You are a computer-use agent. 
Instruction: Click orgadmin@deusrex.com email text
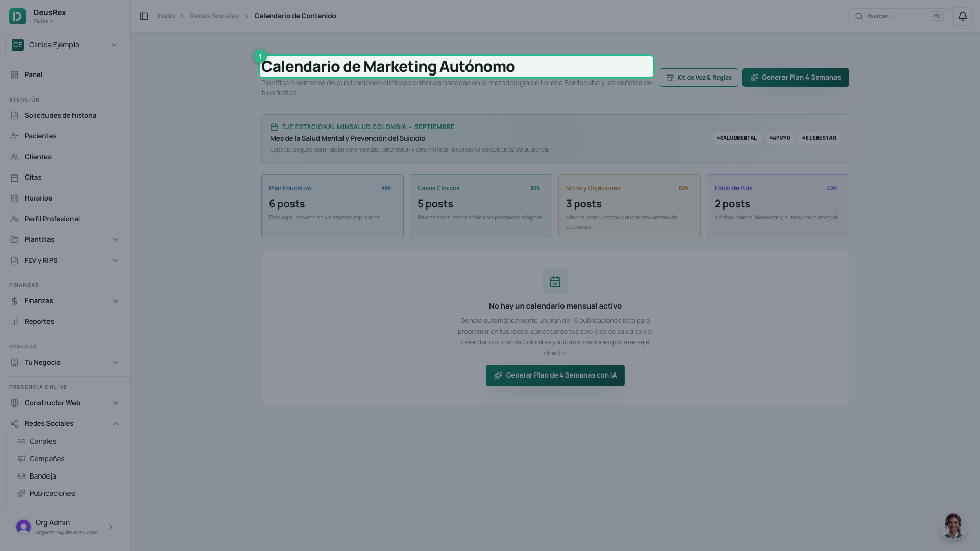point(67,533)
